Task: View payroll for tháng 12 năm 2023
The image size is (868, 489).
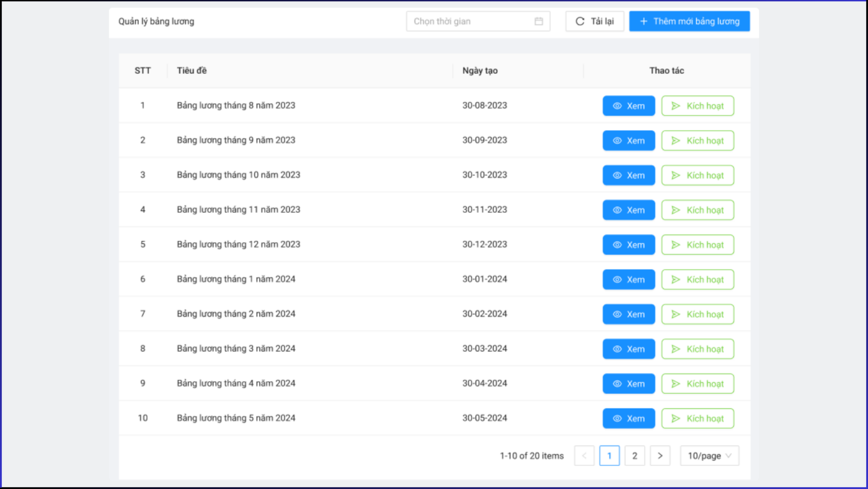Action: tap(629, 244)
